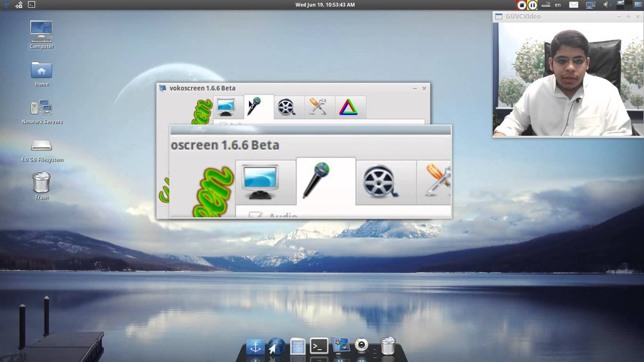Open the screen tab in vokoscreen's small tab row
The width and height of the screenshot is (644, 362).
tap(228, 107)
